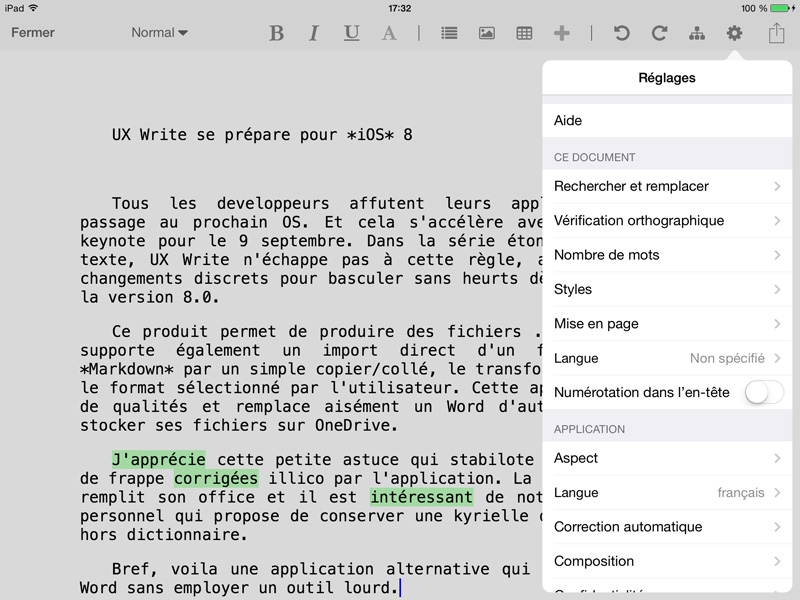
Task: Open the Normal style dropdown
Action: 159,33
